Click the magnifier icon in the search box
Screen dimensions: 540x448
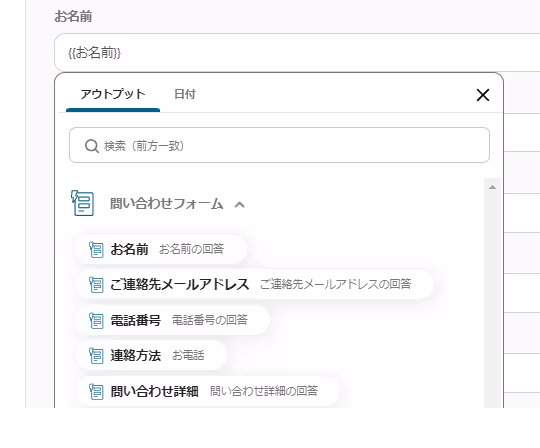[x=92, y=146]
